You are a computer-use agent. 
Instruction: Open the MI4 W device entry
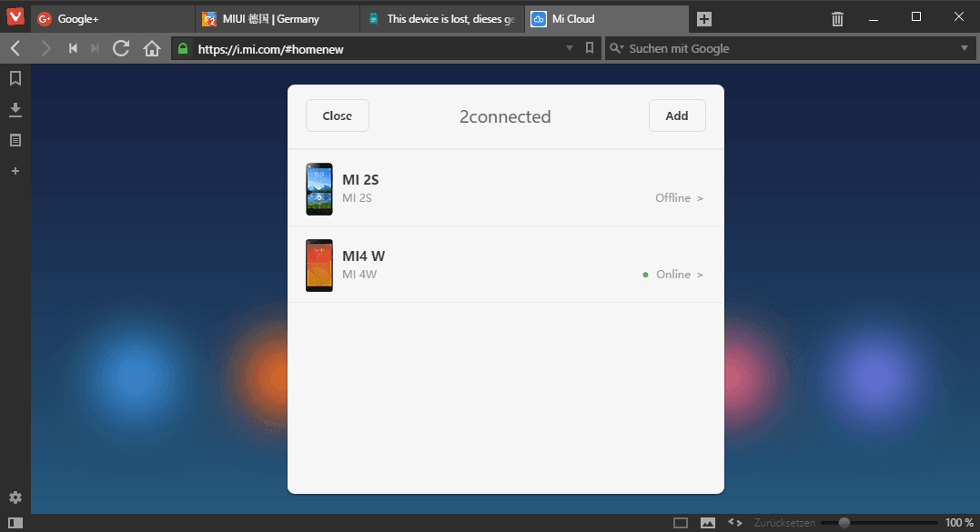(506, 265)
